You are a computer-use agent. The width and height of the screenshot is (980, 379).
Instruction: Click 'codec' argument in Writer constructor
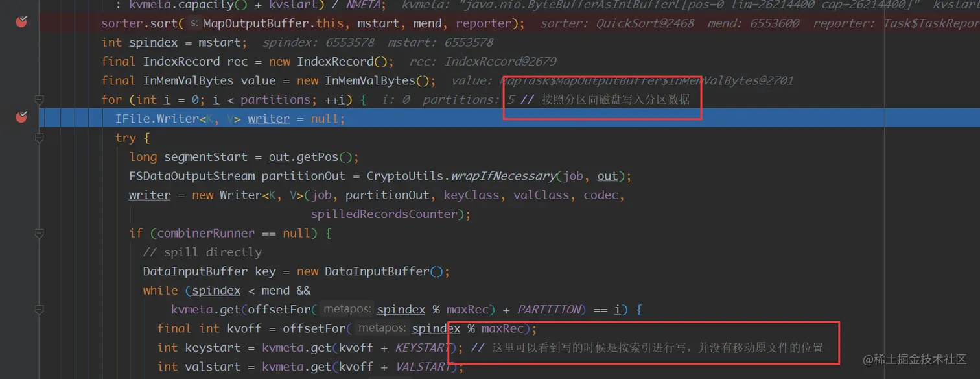click(601, 195)
